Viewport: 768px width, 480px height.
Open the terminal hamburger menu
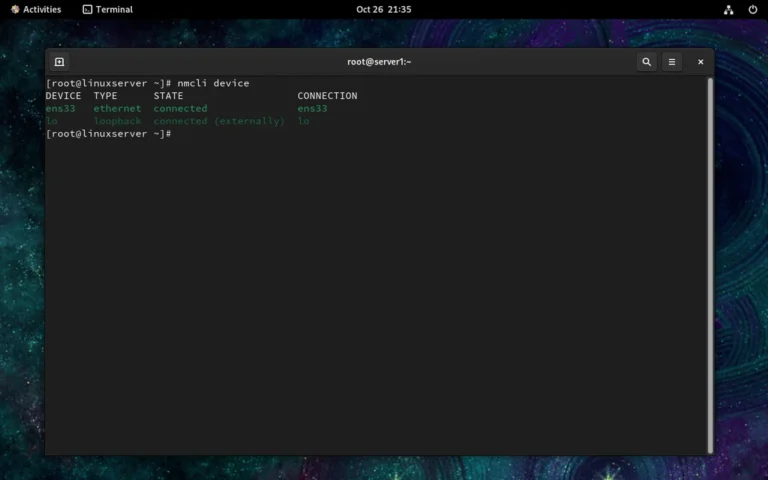(x=672, y=62)
